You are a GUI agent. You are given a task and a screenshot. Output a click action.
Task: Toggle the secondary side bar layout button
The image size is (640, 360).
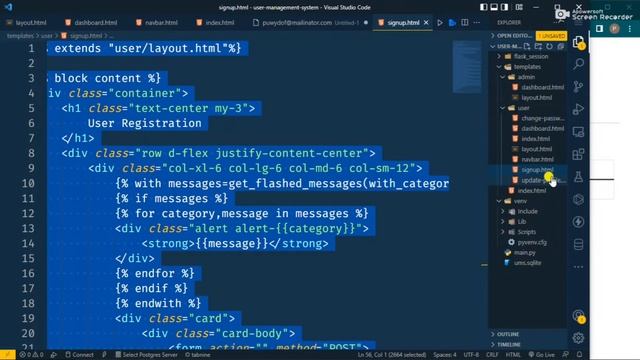coord(504,7)
